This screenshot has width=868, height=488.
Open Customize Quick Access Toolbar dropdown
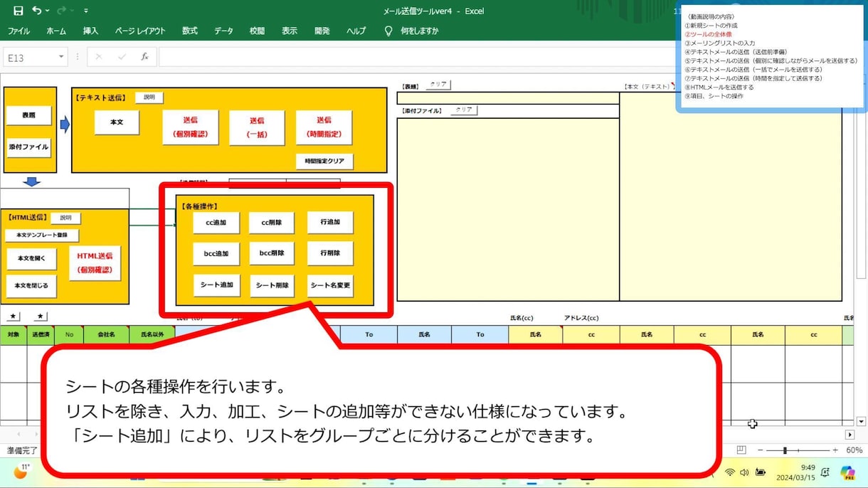click(86, 11)
